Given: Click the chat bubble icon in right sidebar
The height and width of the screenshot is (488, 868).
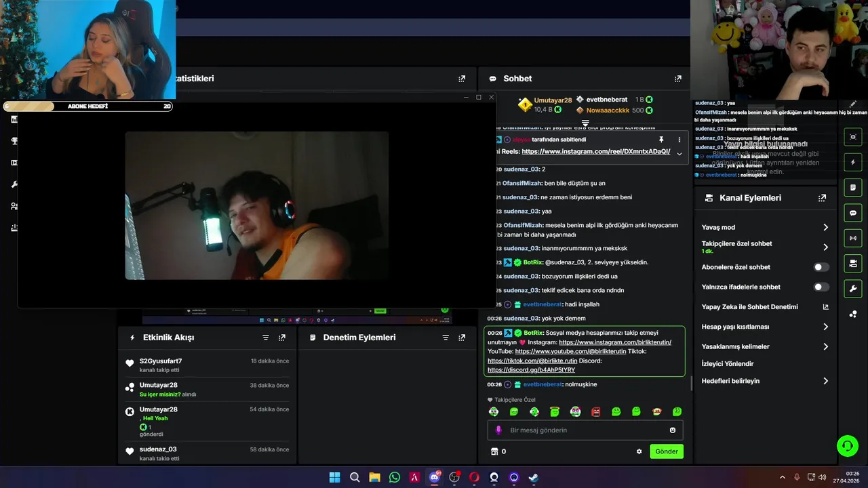Looking at the screenshot, I should 853,213.
